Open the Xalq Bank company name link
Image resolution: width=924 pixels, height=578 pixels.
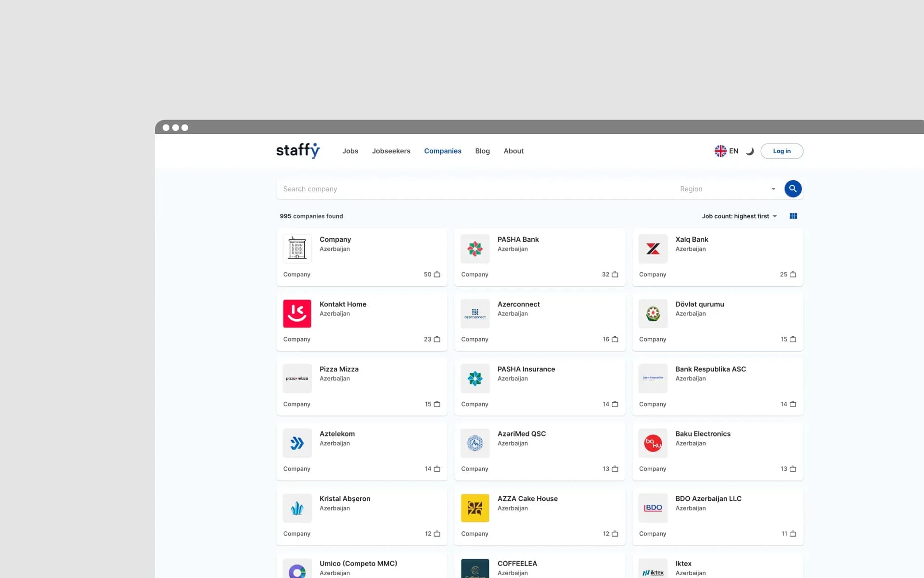[692, 239]
